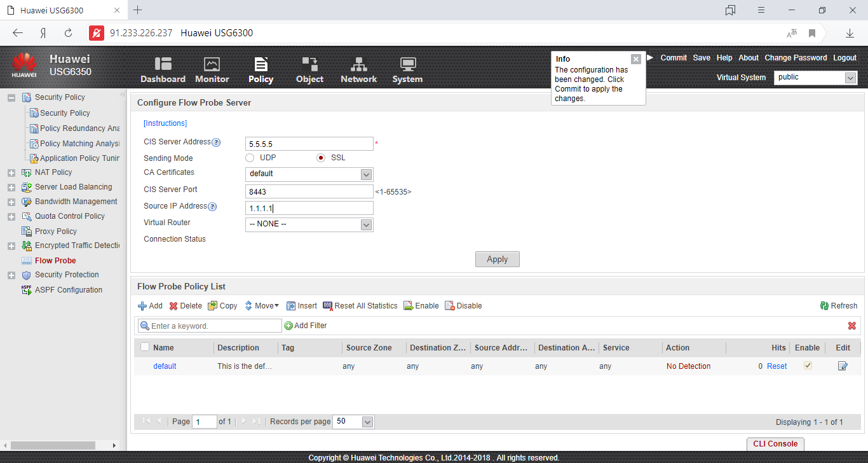
Task: Open the Dashboard section icon
Action: click(x=163, y=64)
